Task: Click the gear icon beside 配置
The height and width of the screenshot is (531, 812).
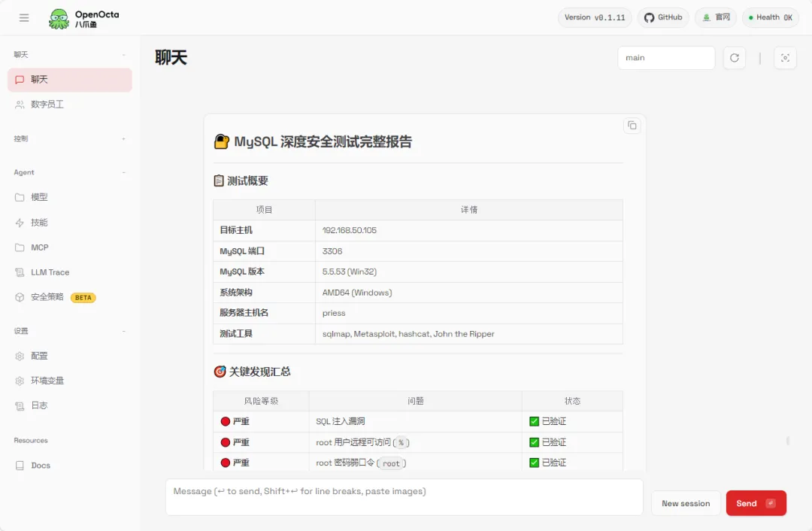Action: (x=20, y=356)
